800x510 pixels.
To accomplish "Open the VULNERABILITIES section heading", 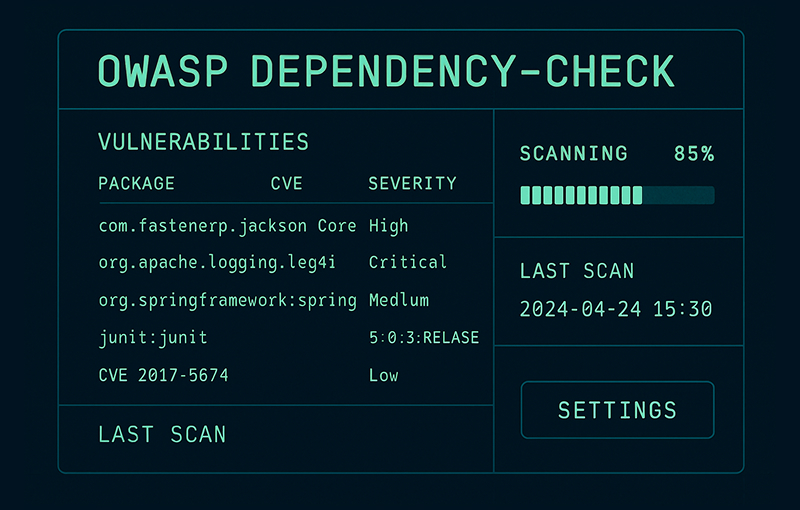I will pos(203,142).
